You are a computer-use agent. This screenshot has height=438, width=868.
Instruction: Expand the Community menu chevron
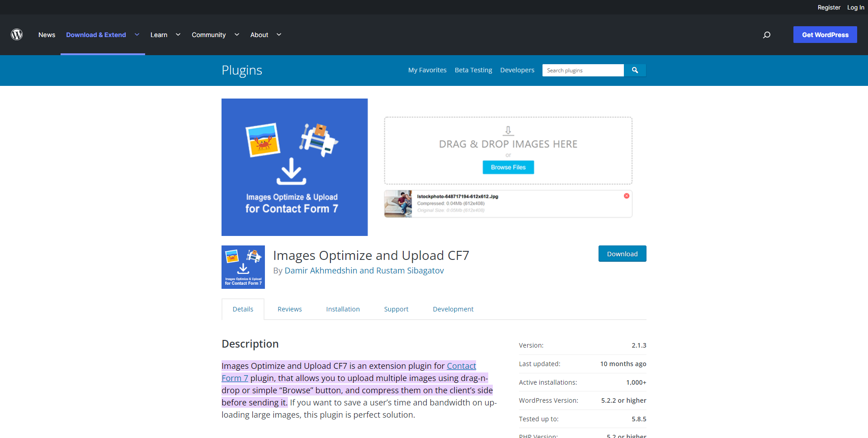point(237,35)
